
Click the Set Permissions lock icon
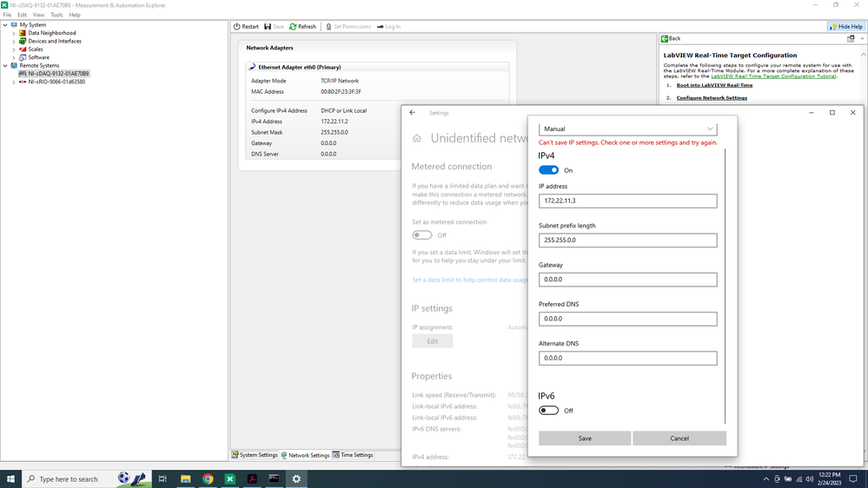pyautogui.click(x=328, y=27)
